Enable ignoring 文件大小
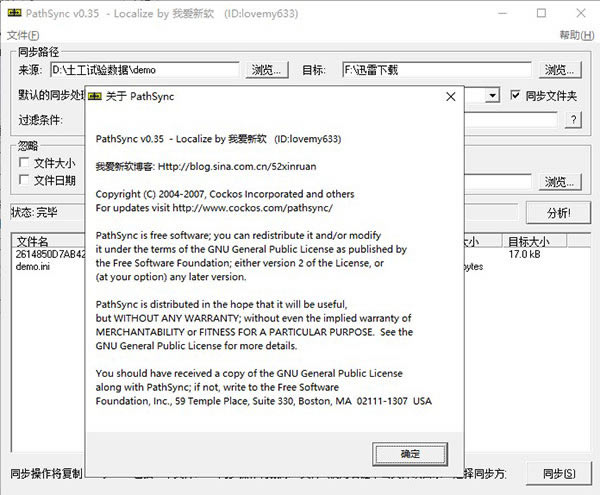Image resolution: width=600 pixels, height=495 pixels. coord(24,162)
